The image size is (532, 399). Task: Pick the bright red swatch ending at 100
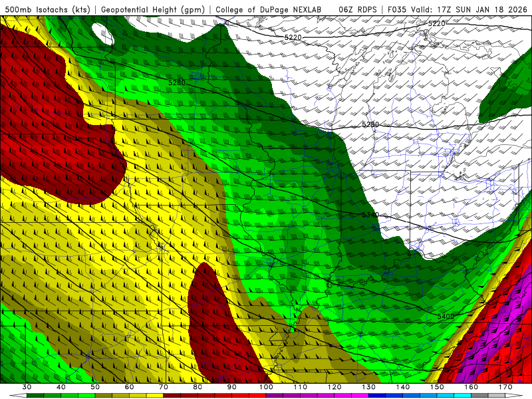pos(257,396)
